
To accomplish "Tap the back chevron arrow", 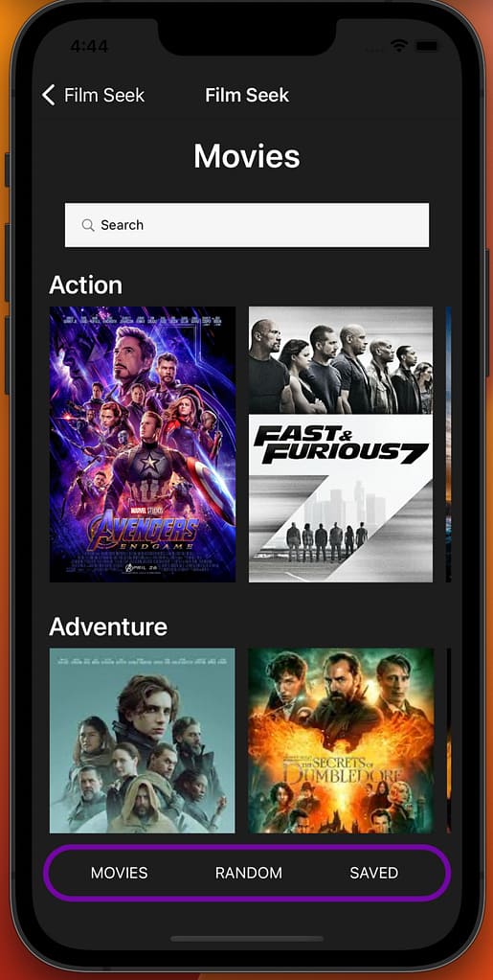I will [x=49, y=95].
